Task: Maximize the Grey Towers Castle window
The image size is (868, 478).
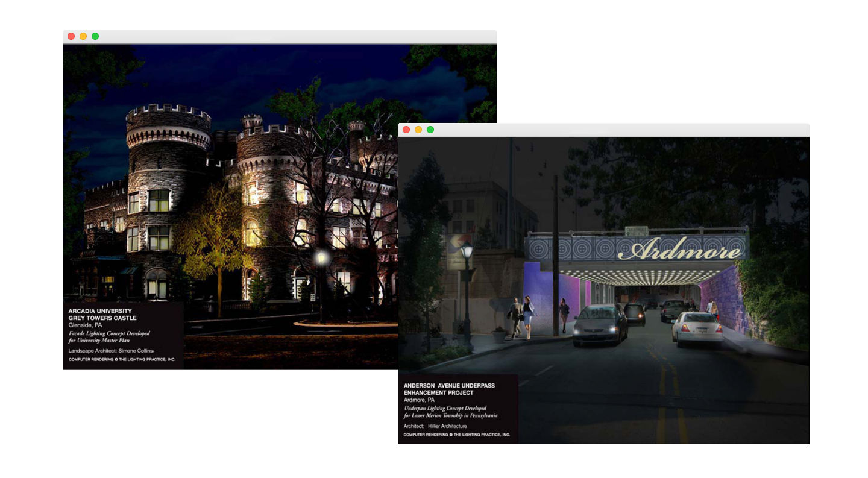Action: point(95,36)
